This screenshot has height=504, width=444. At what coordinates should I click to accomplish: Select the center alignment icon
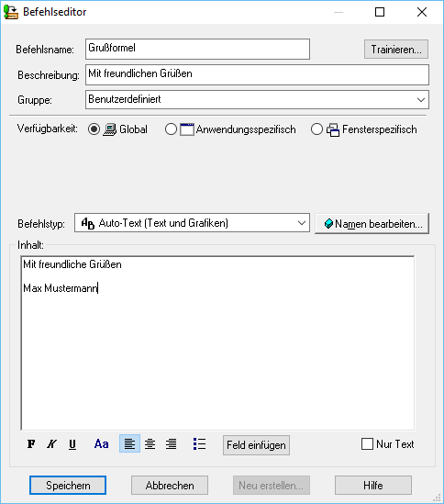coord(150,444)
